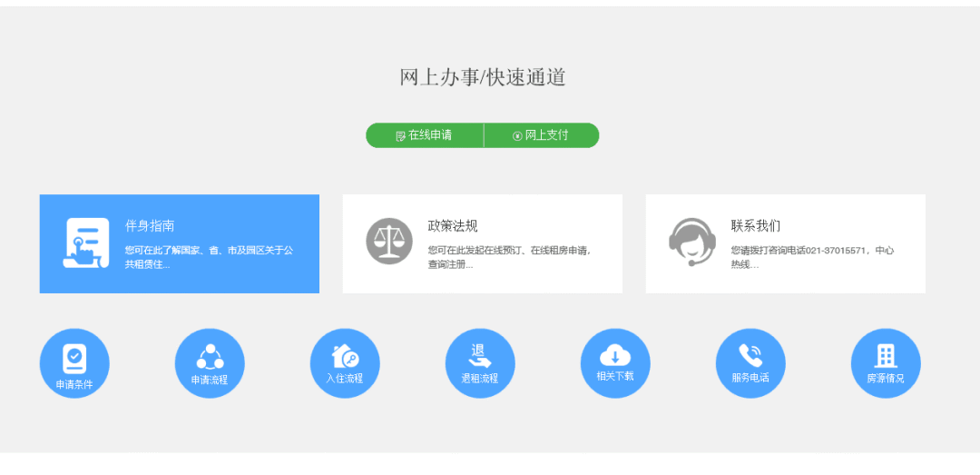The image size is (980, 475).
Task: Click the 伴身指南 description text
Action: pos(209,257)
